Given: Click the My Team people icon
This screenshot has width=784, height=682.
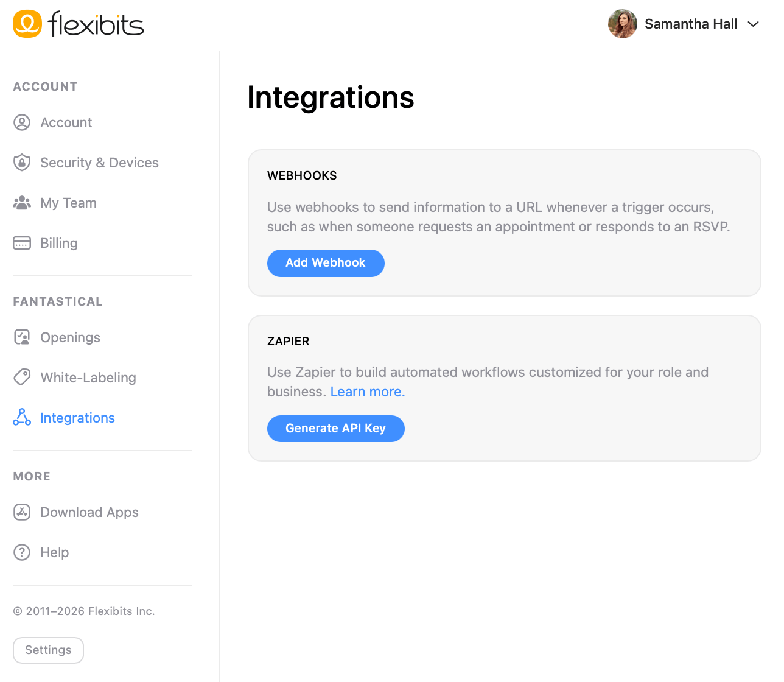Looking at the screenshot, I should pos(22,203).
